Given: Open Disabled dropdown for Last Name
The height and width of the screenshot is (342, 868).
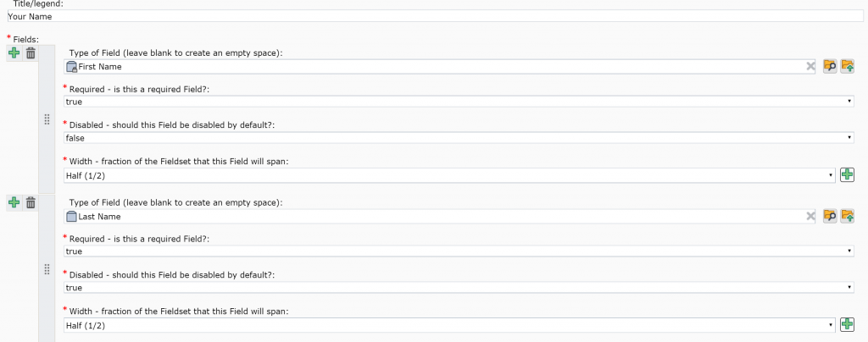Looking at the screenshot, I should 459,287.
